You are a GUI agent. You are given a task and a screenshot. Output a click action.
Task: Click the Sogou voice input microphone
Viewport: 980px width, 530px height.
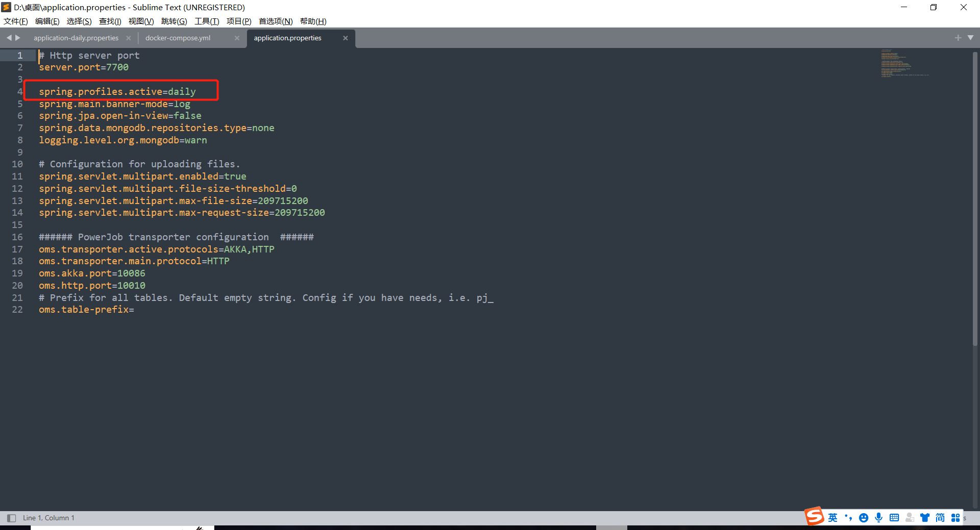878,518
